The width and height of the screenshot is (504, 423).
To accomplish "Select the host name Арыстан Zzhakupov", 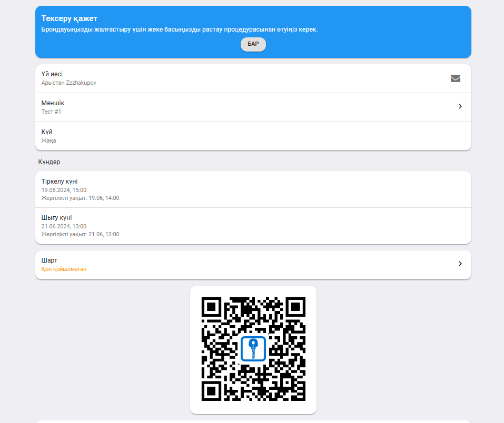I will [69, 83].
